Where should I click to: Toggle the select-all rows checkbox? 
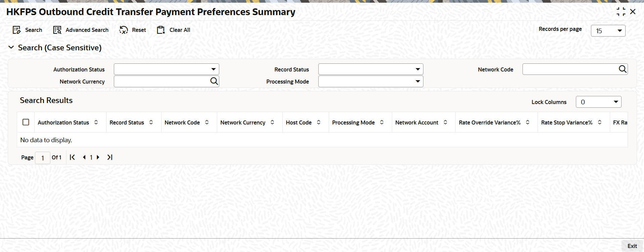coord(26,122)
